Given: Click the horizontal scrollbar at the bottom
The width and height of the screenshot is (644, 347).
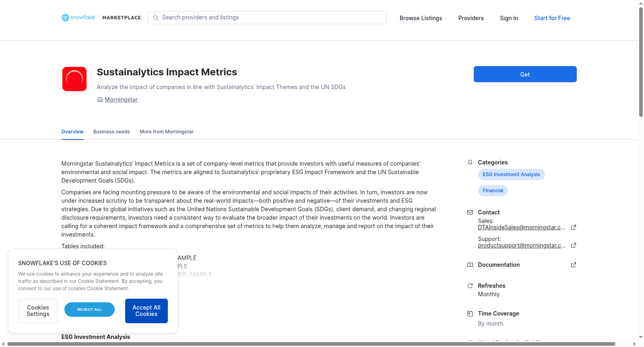Looking at the screenshot, I should pos(311,344).
